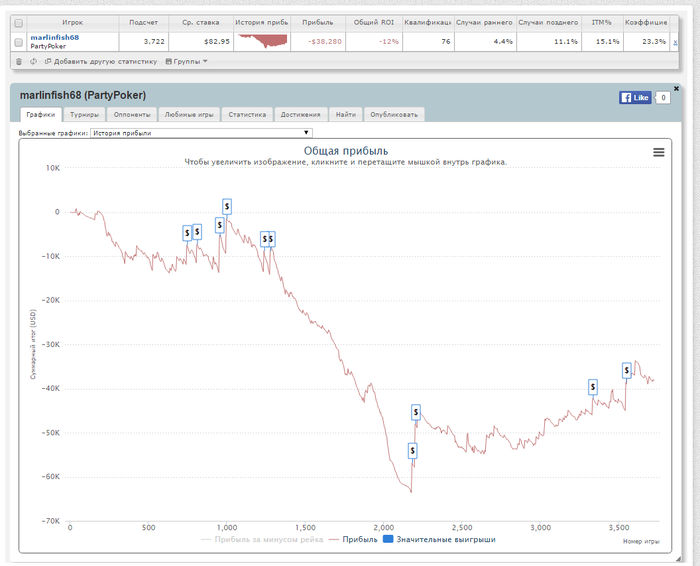Click the '-$38,280' profit value
The height and width of the screenshot is (566, 700).
click(x=325, y=42)
